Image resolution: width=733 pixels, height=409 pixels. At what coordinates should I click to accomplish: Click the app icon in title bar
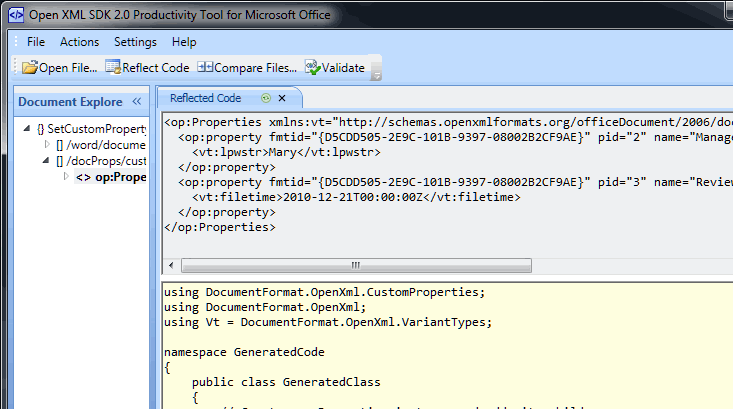[x=16, y=15]
